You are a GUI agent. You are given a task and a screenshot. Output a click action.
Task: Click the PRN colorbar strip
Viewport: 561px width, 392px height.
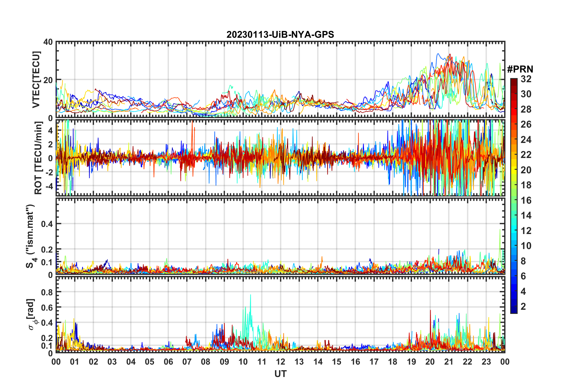click(x=514, y=196)
